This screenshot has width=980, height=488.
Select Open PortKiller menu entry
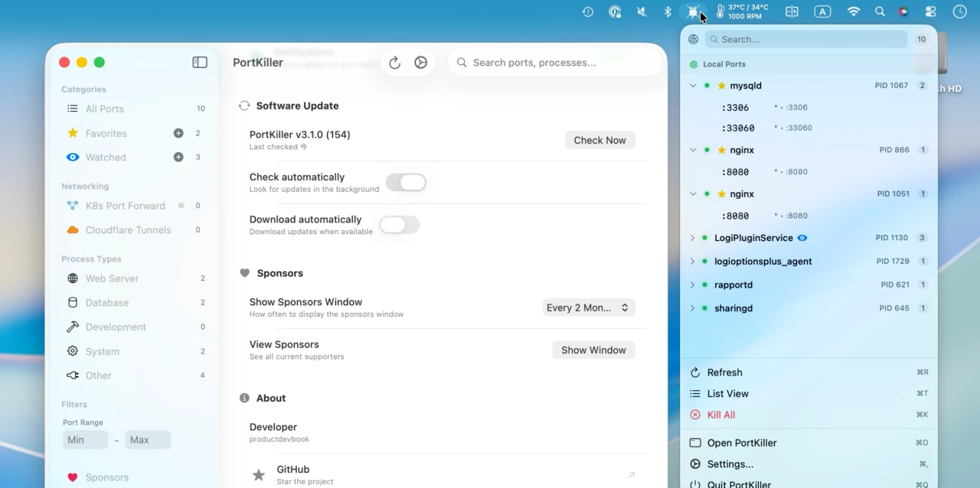741,442
